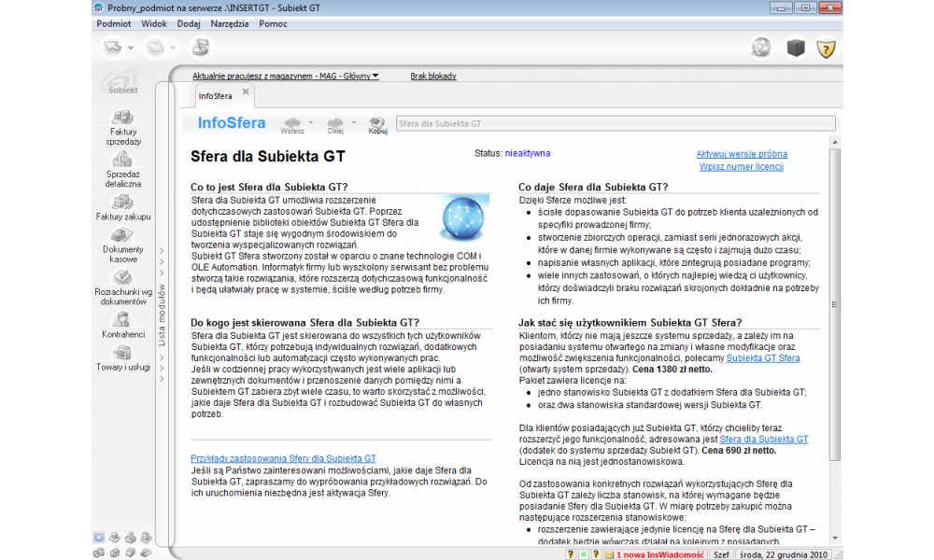Expand the Lista modułów side panel

(162, 315)
